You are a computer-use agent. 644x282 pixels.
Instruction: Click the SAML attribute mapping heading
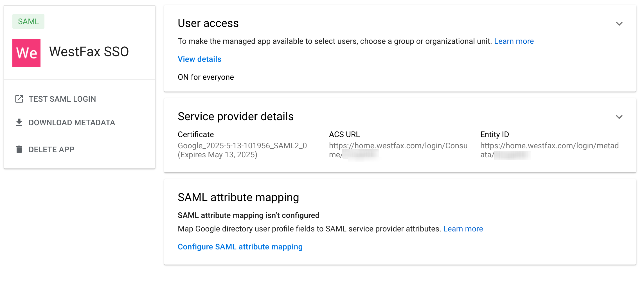tap(238, 197)
